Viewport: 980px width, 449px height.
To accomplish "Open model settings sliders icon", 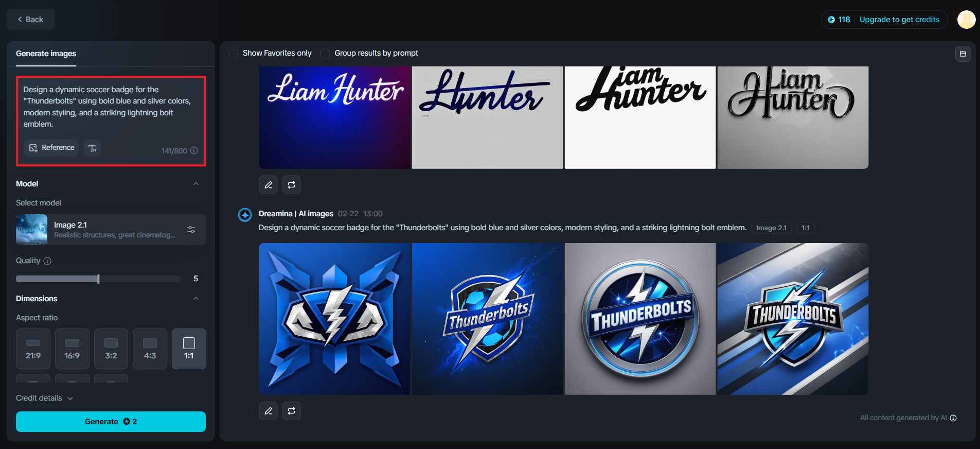I will pyautogui.click(x=191, y=230).
